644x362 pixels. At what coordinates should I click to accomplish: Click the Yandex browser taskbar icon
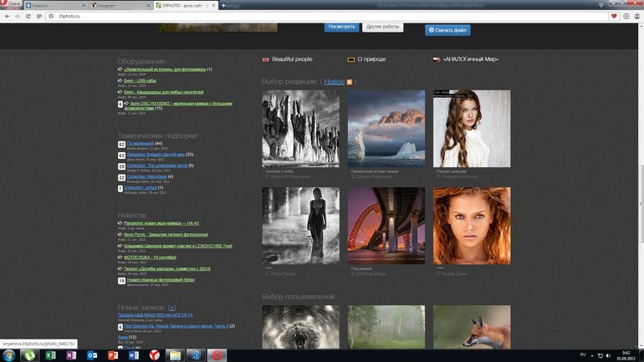[154, 355]
